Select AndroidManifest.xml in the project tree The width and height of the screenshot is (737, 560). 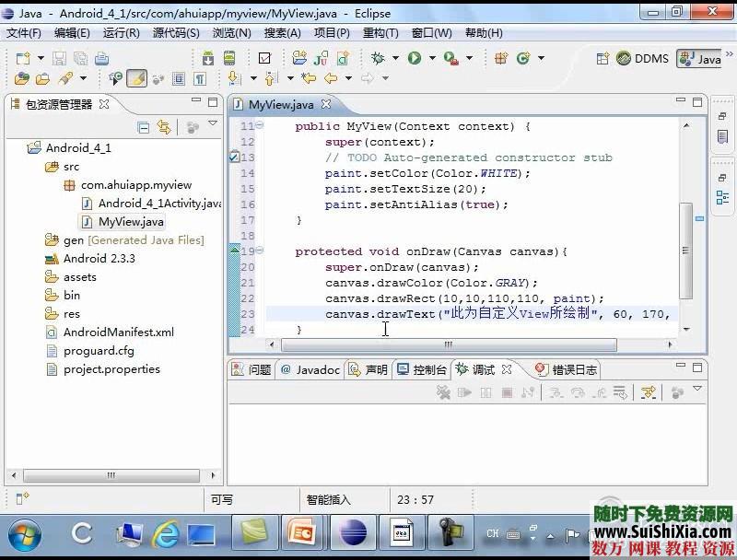[118, 332]
